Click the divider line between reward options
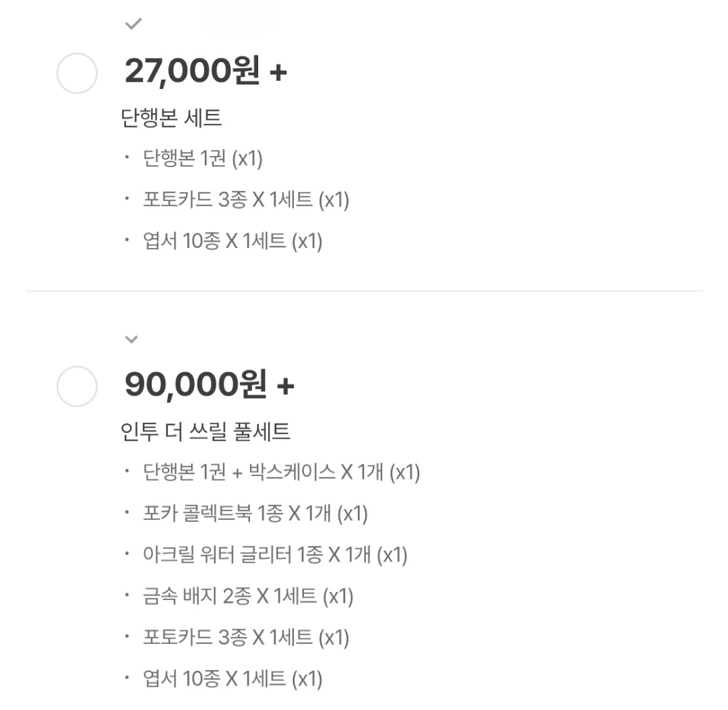 (365, 291)
